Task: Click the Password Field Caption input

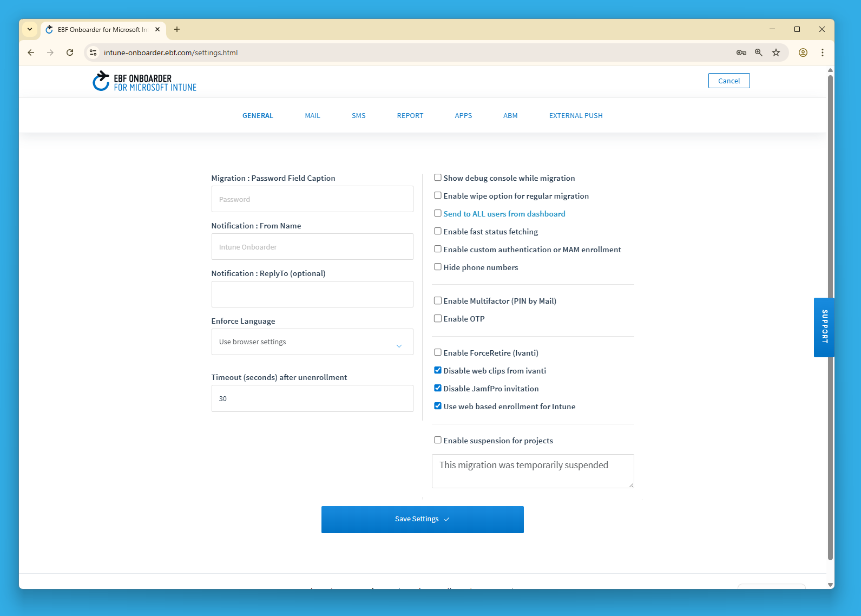Action: pyautogui.click(x=312, y=199)
